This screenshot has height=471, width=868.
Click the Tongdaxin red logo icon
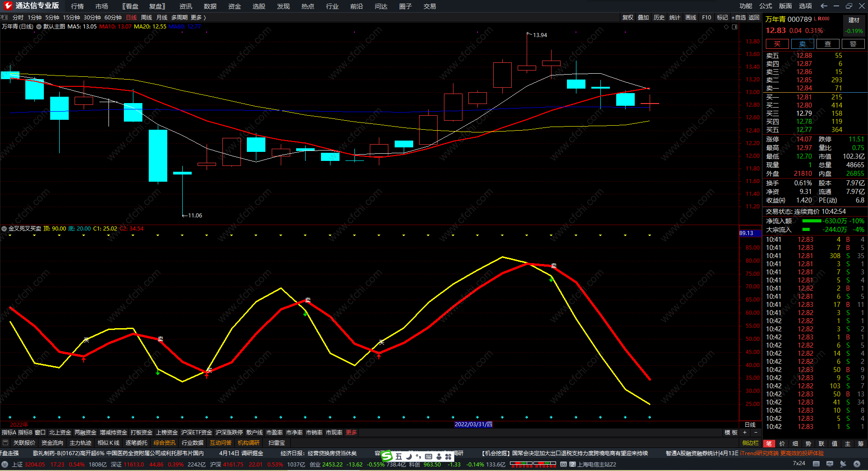tap(7, 6)
